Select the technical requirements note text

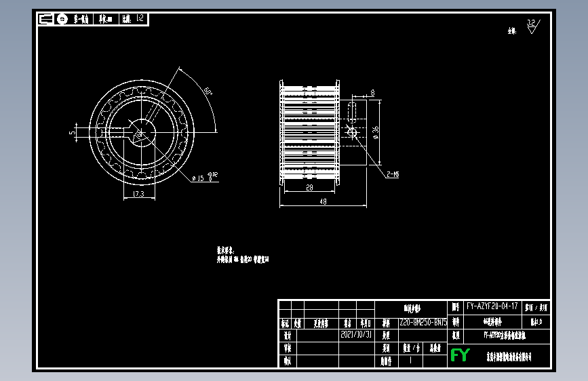[x=243, y=255]
